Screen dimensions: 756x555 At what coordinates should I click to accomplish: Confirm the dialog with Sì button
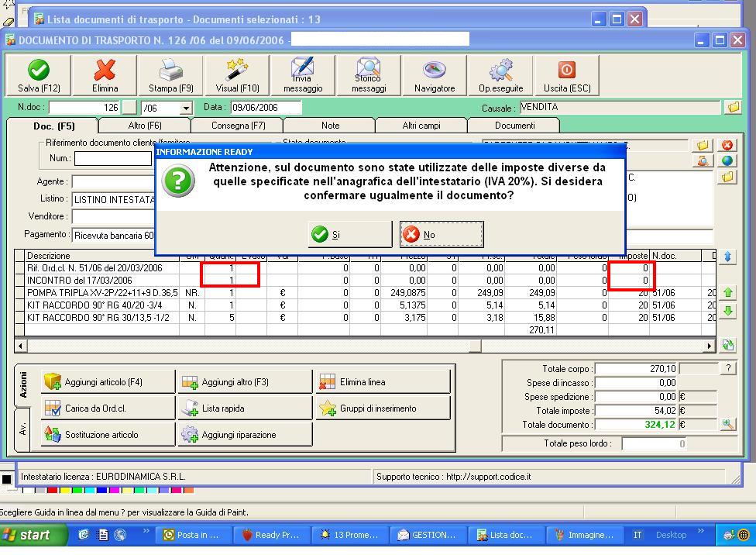coord(350,235)
